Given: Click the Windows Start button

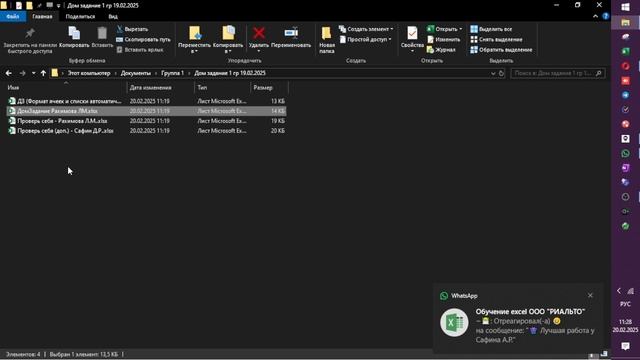Looking at the screenshot, I should coord(625,7).
